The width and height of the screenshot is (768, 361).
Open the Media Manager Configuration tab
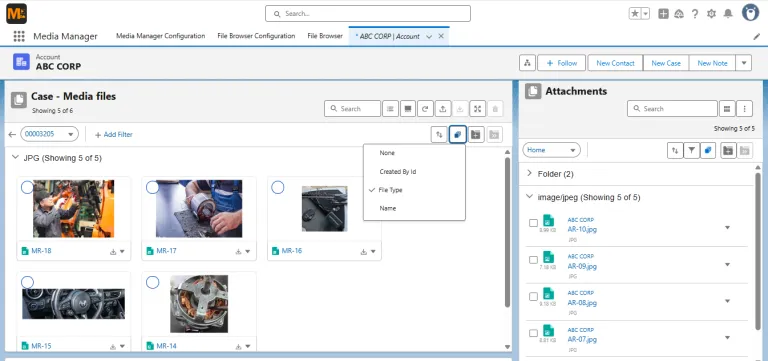pyautogui.click(x=160, y=36)
